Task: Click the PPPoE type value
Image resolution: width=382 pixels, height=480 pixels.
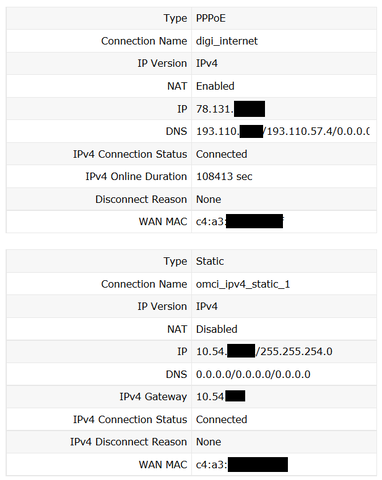Action: (x=211, y=18)
